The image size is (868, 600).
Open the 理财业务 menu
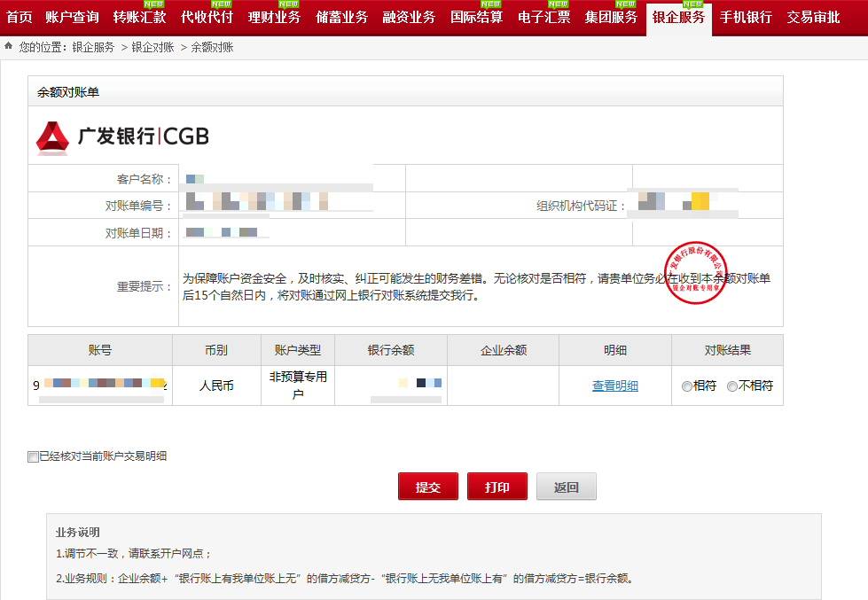click(274, 17)
